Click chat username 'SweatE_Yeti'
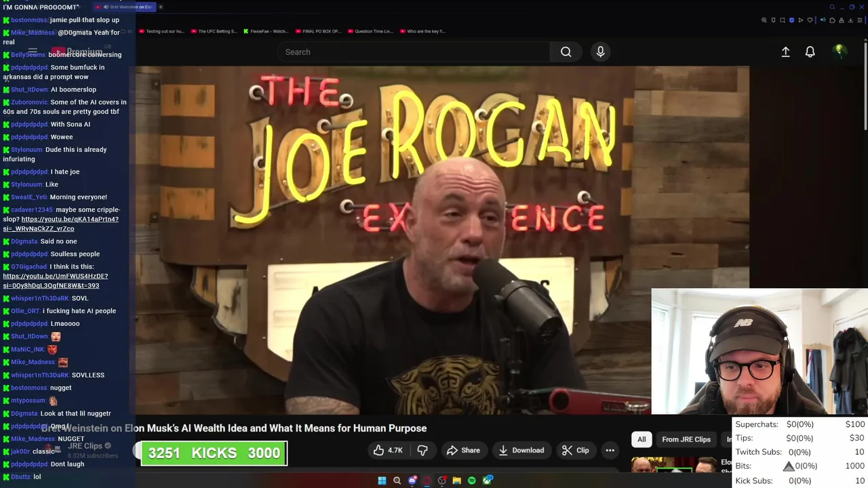Screen dimensions: 868x488 tap(29, 197)
